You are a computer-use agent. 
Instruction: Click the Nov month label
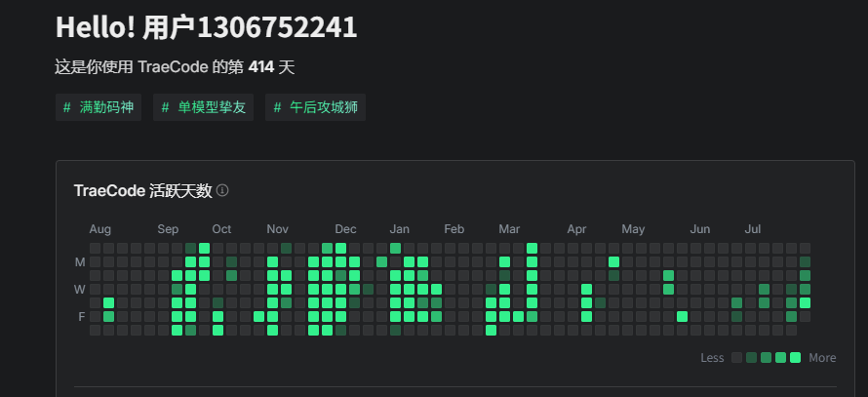pos(277,229)
